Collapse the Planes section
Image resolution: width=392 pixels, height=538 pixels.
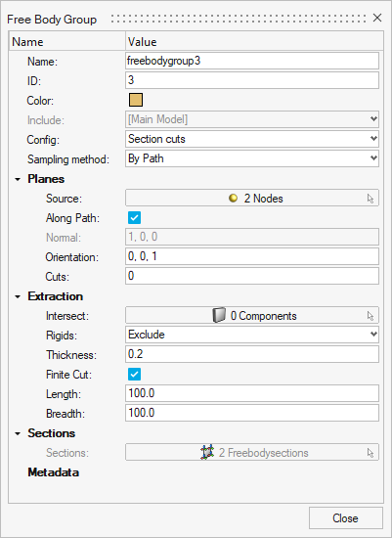point(18,179)
